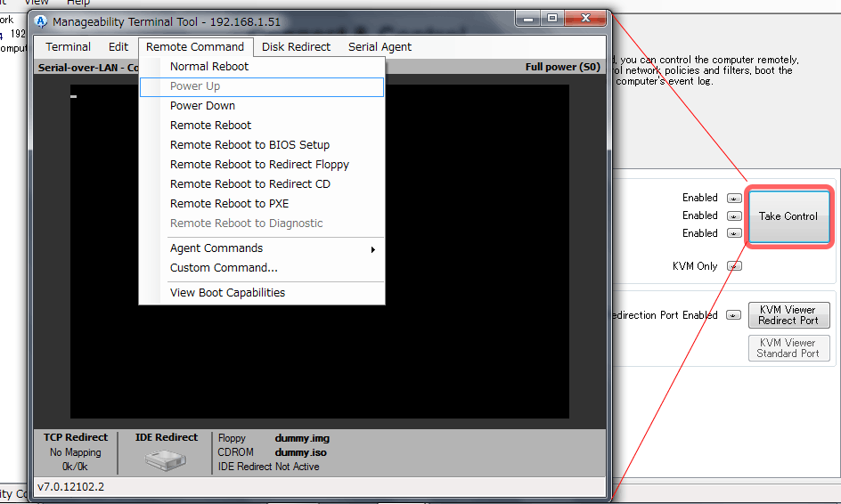Open View menu in background window

tap(37, 3)
